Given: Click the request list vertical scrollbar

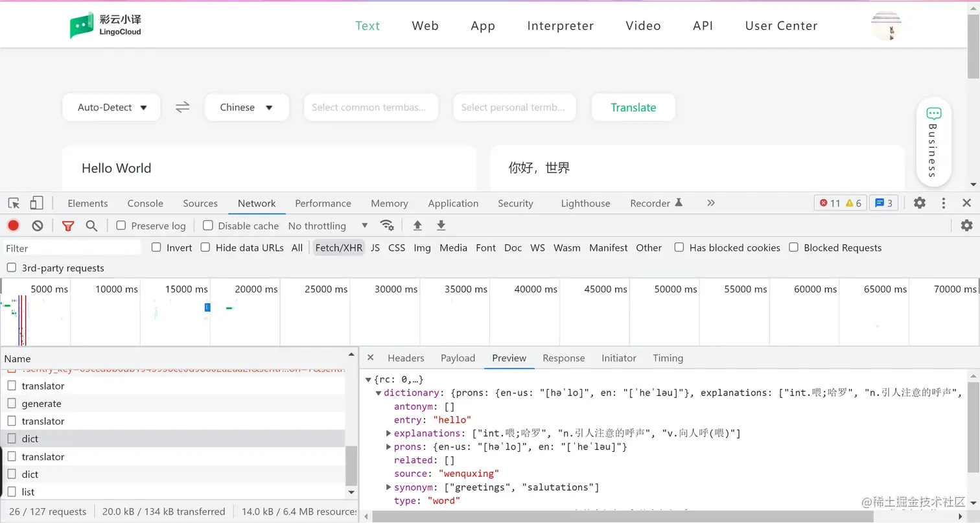Looking at the screenshot, I should click(x=351, y=466).
